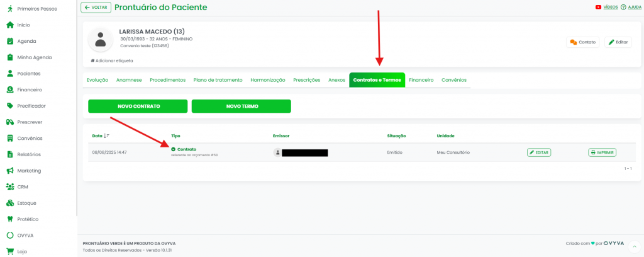Click the Protético tooth icon
644x257 pixels.
coord(9,219)
